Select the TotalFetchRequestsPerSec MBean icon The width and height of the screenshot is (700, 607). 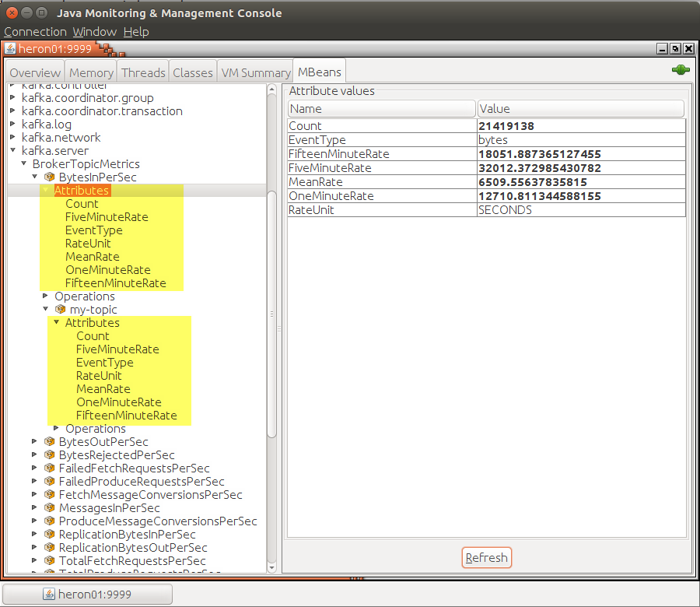[x=49, y=560]
